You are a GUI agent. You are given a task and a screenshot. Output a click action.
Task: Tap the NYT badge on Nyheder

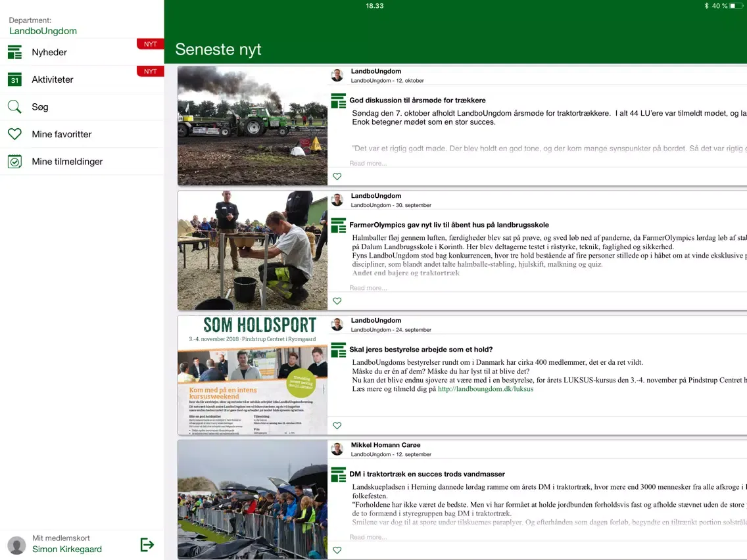(x=151, y=44)
